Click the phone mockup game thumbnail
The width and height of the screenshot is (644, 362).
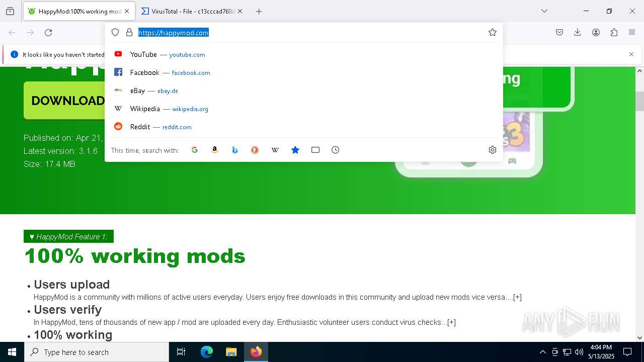coord(516,132)
